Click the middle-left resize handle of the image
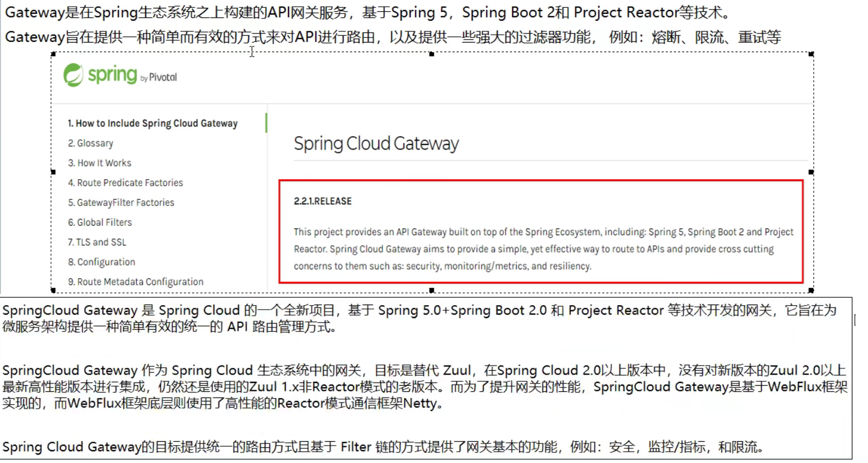This screenshot has height=463, width=868. pyautogui.click(x=53, y=172)
